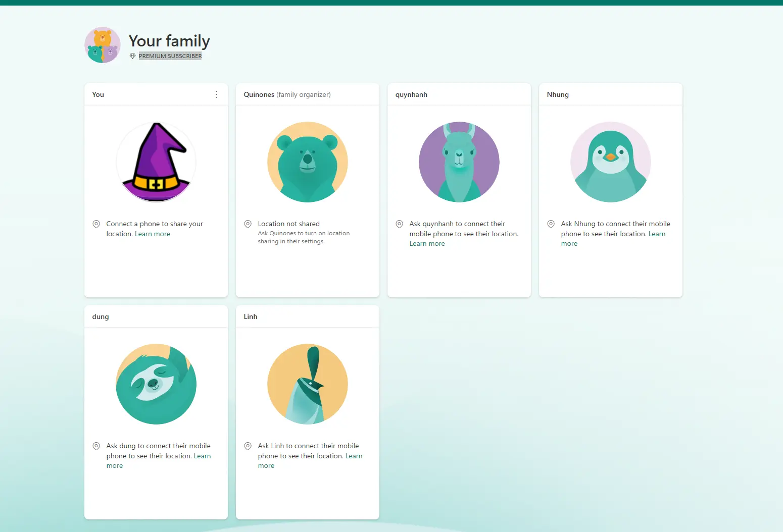Click the location pin icon on Linh card
The height and width of the screenshot is (532, 783).
tap(248, 446)
